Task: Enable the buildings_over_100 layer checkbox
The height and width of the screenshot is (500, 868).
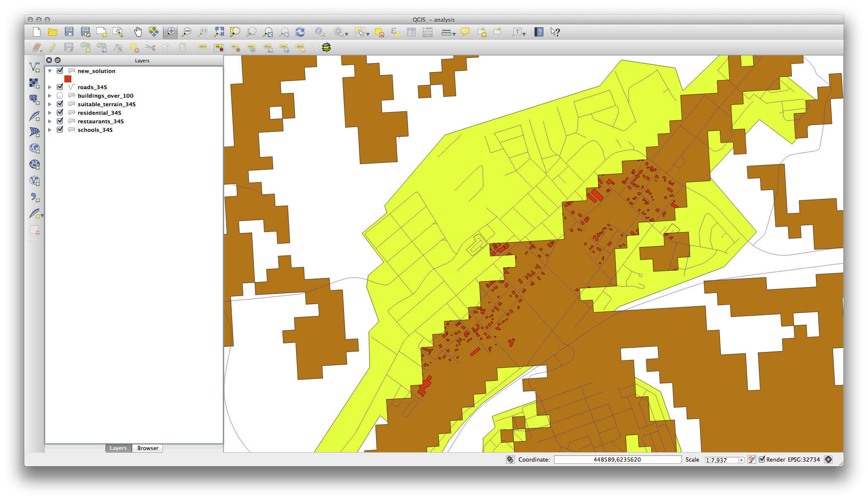Action: pyautogui.click(x=60, y=96)
